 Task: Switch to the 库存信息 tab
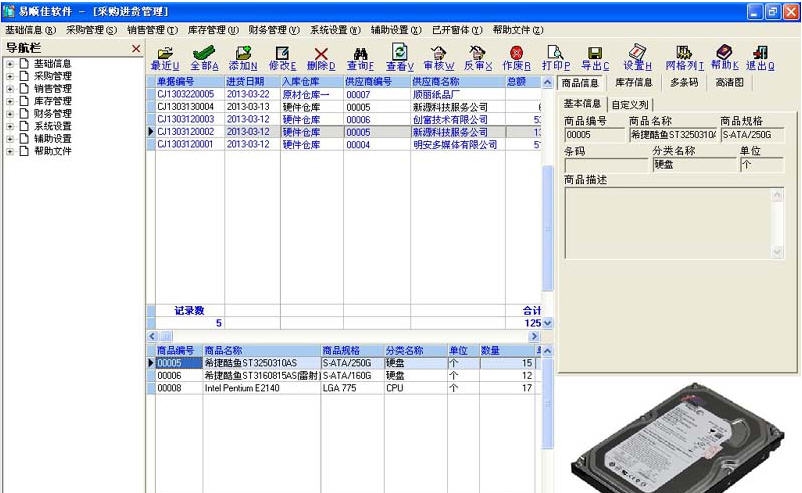(x=634, y=82)
